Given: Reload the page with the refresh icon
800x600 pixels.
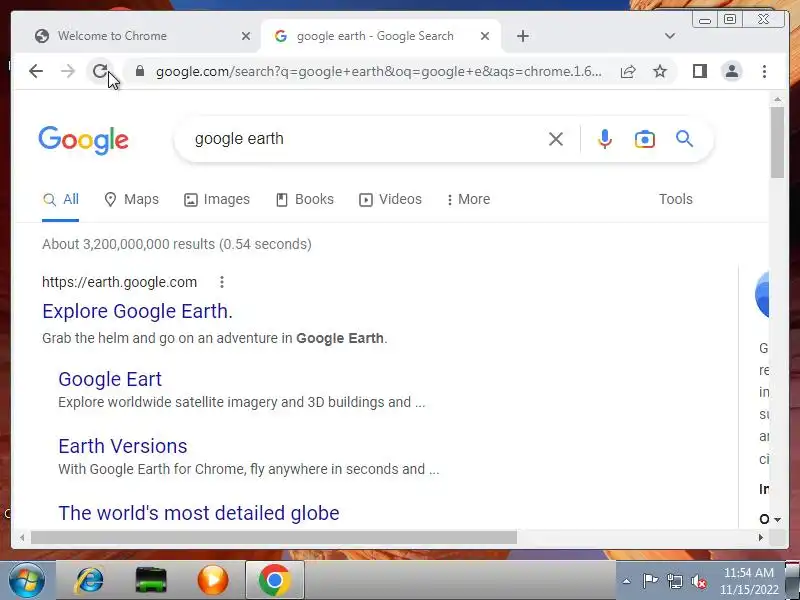Looking at the screenshot, I should click(100, 71).
